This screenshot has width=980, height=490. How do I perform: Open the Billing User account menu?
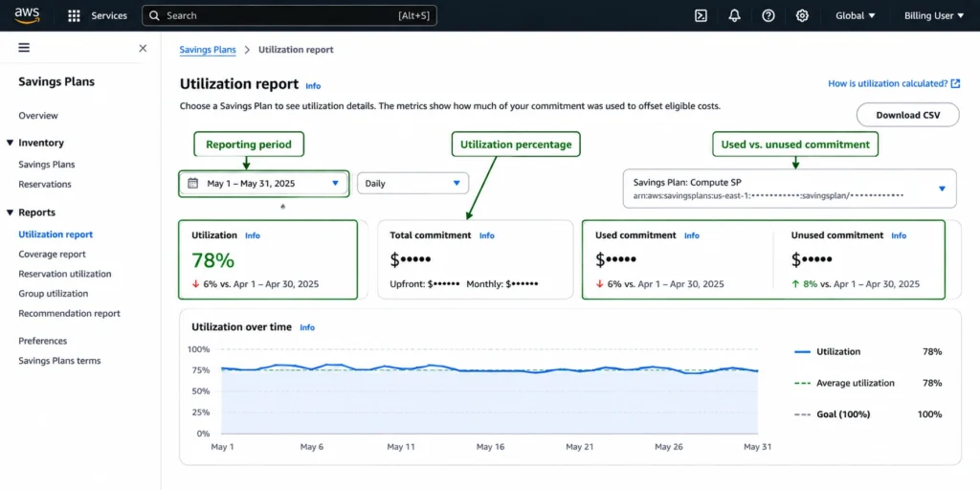934,15
